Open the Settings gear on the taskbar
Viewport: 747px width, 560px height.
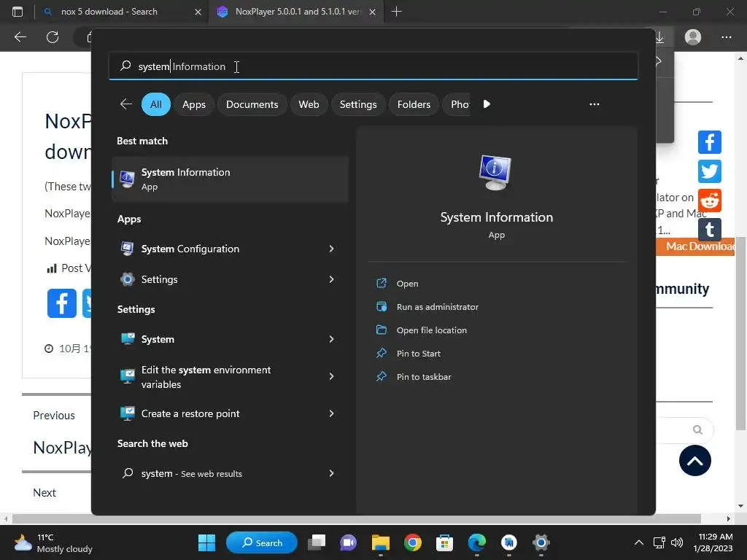pyautogui.click(x=541, y=542)
